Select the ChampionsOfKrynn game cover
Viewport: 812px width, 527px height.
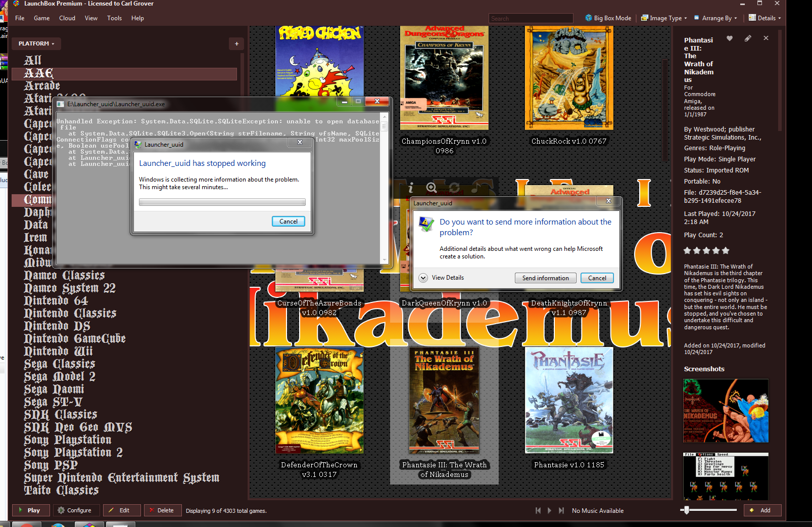point(444,78)
